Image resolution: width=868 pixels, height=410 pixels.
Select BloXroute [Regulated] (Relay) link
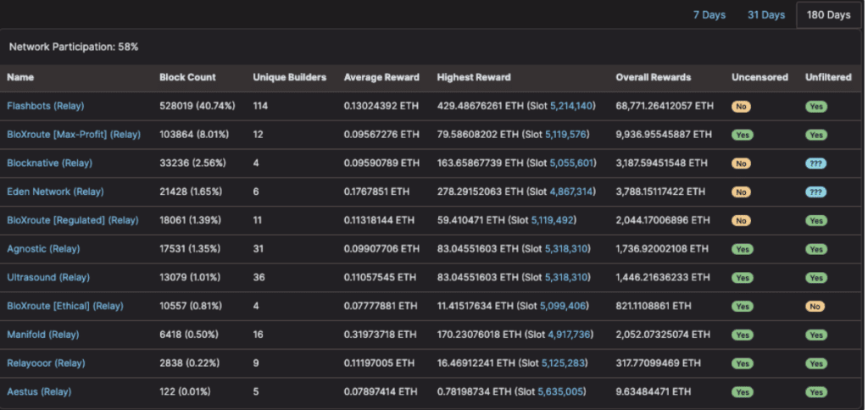click(72, 220)
